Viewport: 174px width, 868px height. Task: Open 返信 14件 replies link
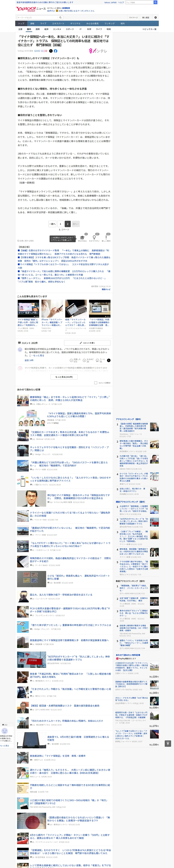[x=29, y=361]
